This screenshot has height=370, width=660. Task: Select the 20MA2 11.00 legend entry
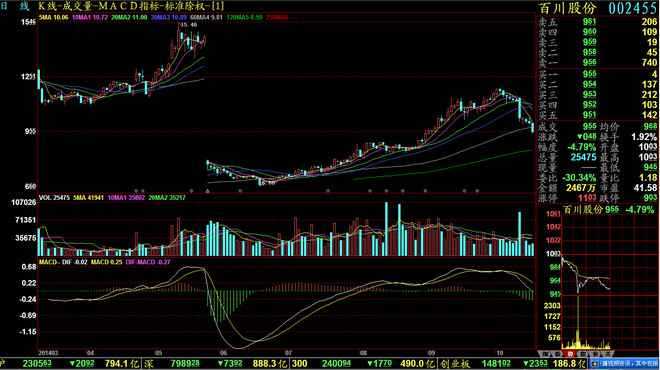point(129,18)
